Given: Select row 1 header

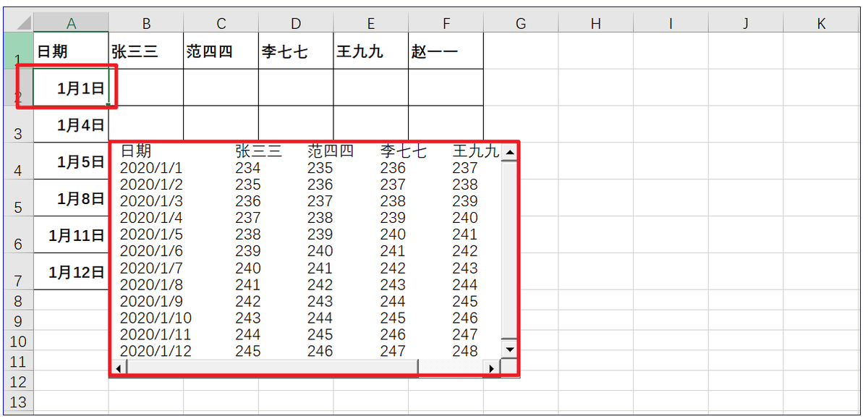Looking at the screenshot, I should pos(19,51).
